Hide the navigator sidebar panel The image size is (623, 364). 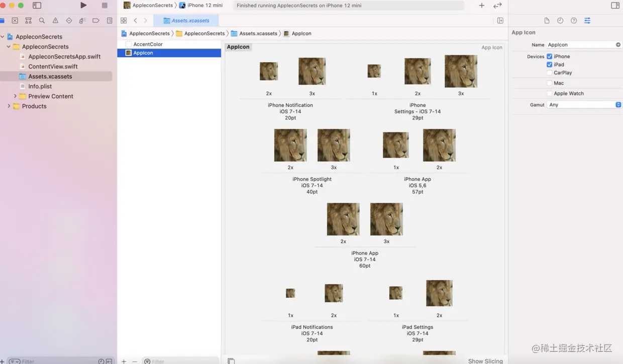pos(37,6)
